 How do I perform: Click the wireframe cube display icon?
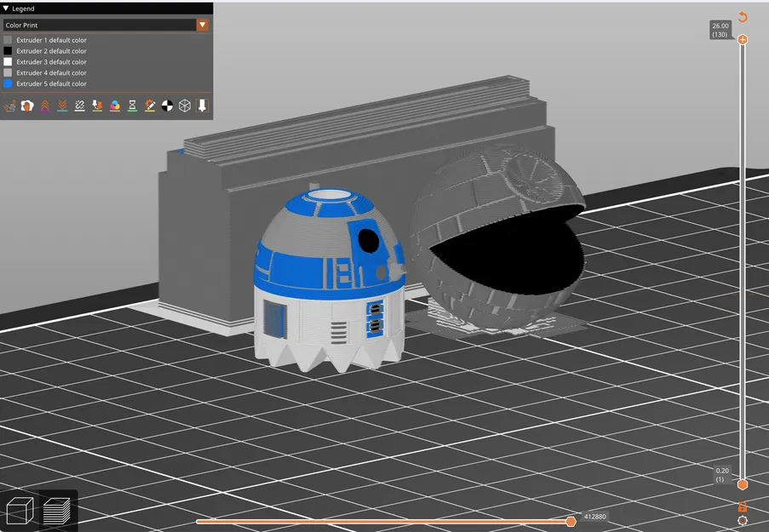click(184, 106)
